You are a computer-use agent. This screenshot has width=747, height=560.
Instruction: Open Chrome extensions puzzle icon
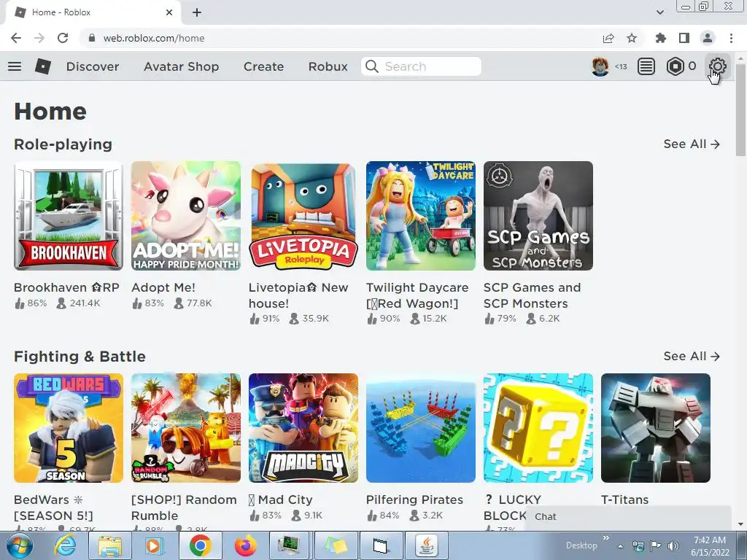(661, 38)
